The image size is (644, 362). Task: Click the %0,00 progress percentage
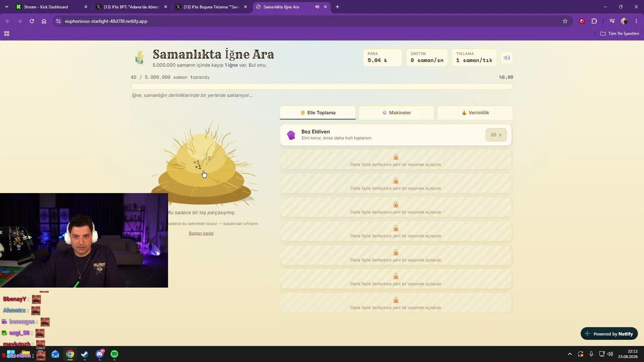(506, 77)
